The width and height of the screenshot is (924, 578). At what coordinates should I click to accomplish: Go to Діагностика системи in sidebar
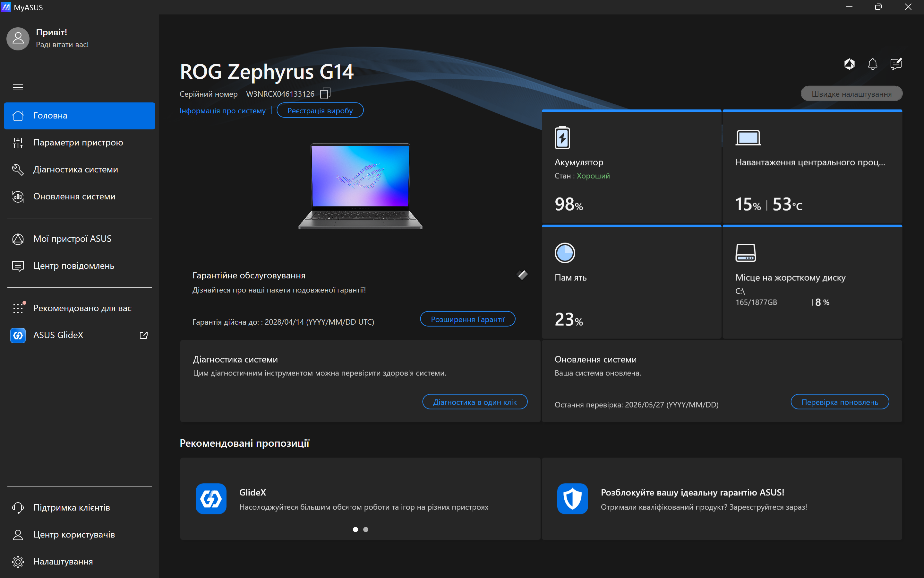pos(80,169)
